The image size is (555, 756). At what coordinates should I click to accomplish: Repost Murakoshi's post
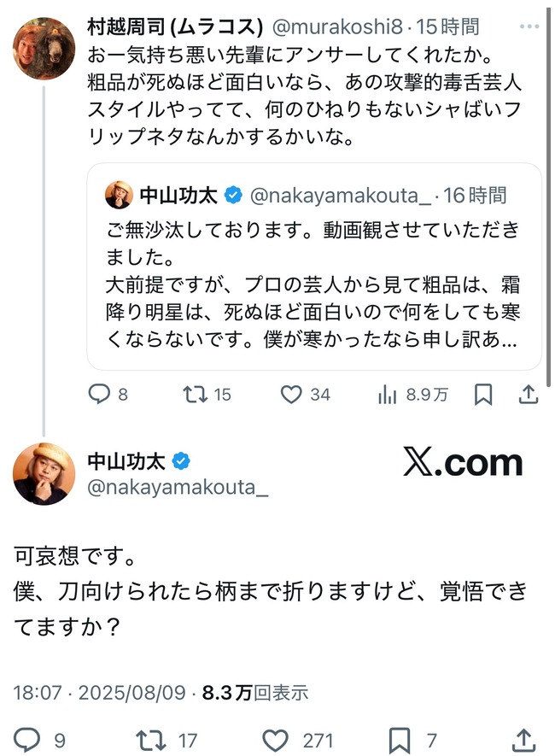tap(195, 394)
